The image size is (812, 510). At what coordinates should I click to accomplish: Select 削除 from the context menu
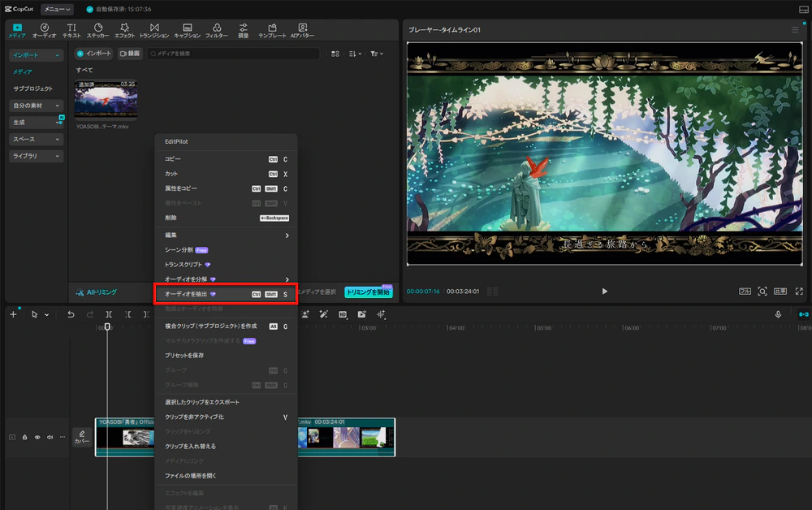click(227, 218)
